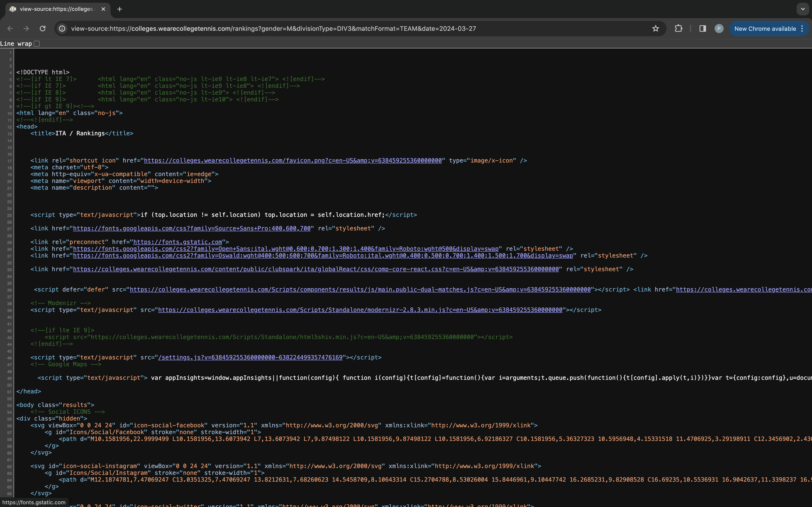812x507 pixels.
Task: Toggle the side panel icon
Action: [703, 29]
